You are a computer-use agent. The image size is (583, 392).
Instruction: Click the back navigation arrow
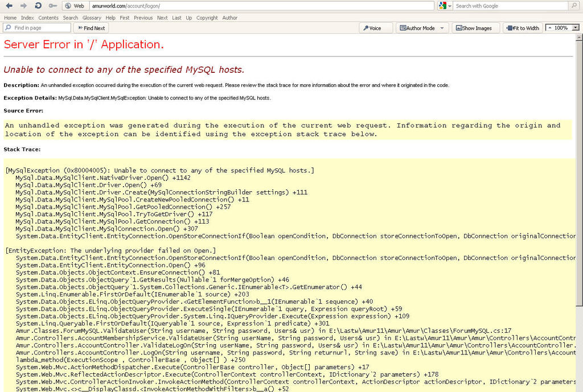pyautogui.click(x=10, y=6)
